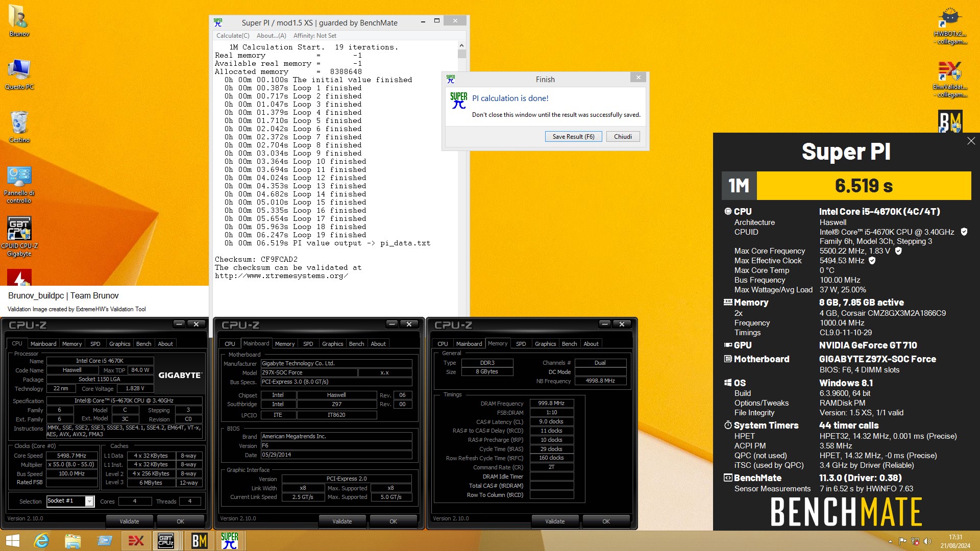This screenshot has width=980, height=551.
Task: Click Validate in the Mainboard CPU-Z window
Action: tap(342, 521)
